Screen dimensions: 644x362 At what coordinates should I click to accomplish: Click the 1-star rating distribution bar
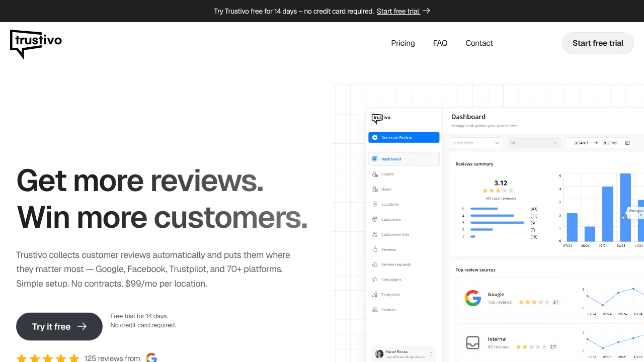tap(473, 237)
